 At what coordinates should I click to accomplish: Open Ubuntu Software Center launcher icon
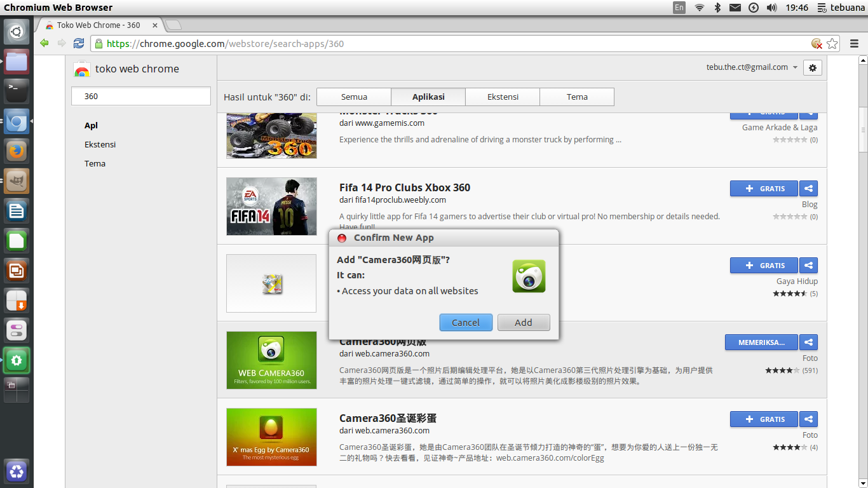pos(17,301)
